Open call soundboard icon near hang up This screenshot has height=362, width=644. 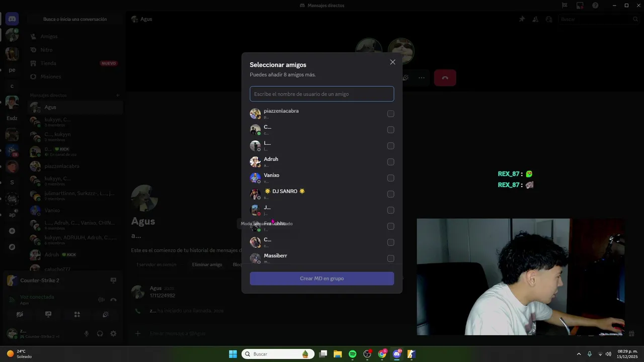coord(406,78)
